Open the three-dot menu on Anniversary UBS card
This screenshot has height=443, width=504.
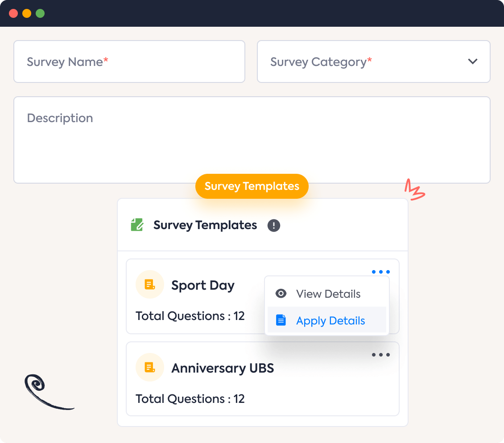(x=381, y=355)
